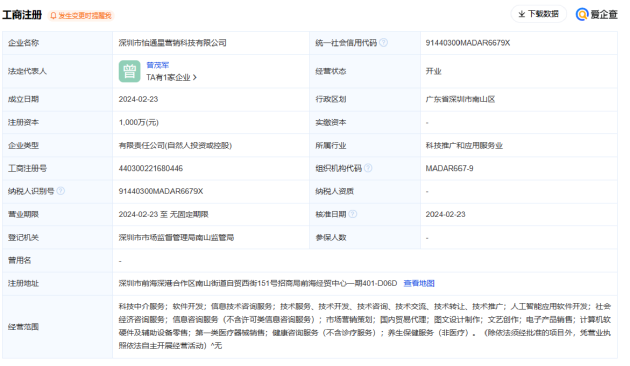Select the 企业类型 value 有限责任公司
The image size is (630, 366).
pyautogui.click(x=175, y=145)
